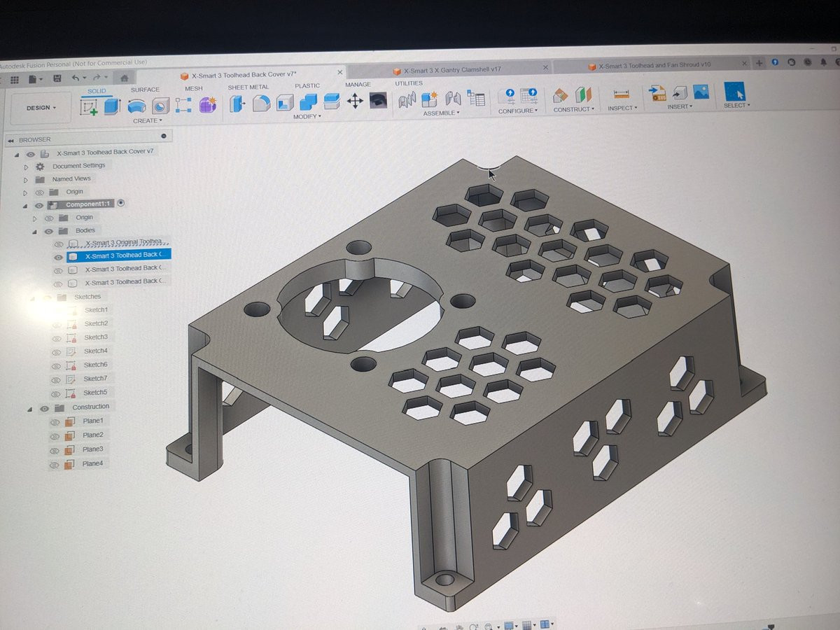Expand Named Views node
840x630 pixels.
[x=26, y=179]
